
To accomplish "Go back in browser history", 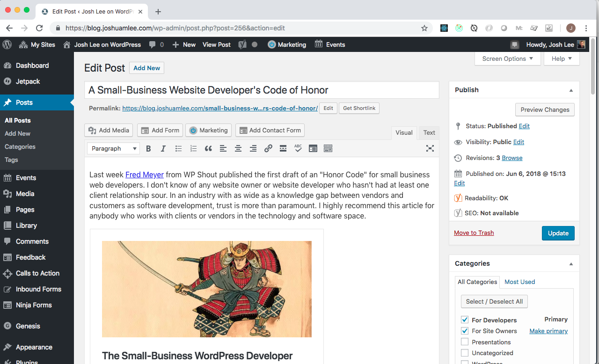I will pyautogui.click(x=9, y=28).
